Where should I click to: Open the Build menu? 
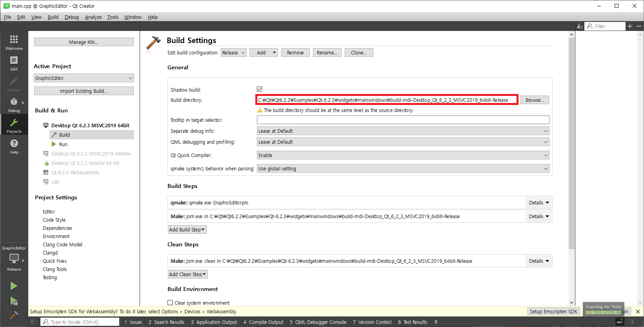pyautogui.click(x=53, y=17)
